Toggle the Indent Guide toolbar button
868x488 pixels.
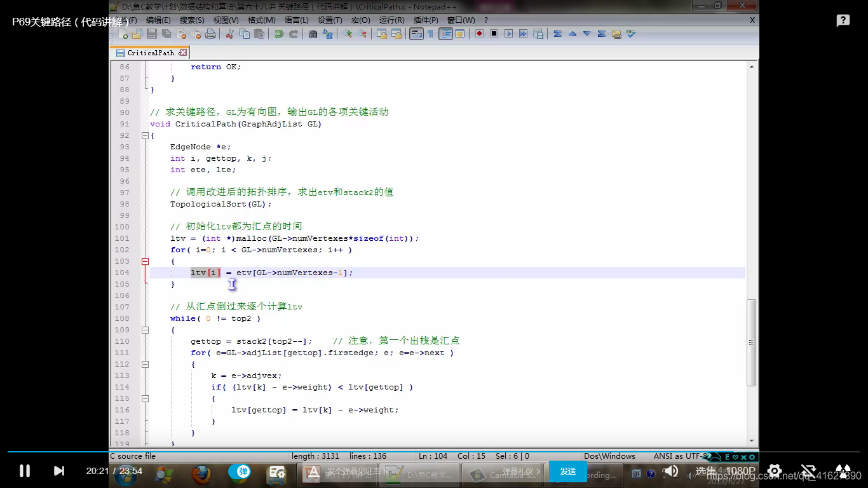[446, 34]
